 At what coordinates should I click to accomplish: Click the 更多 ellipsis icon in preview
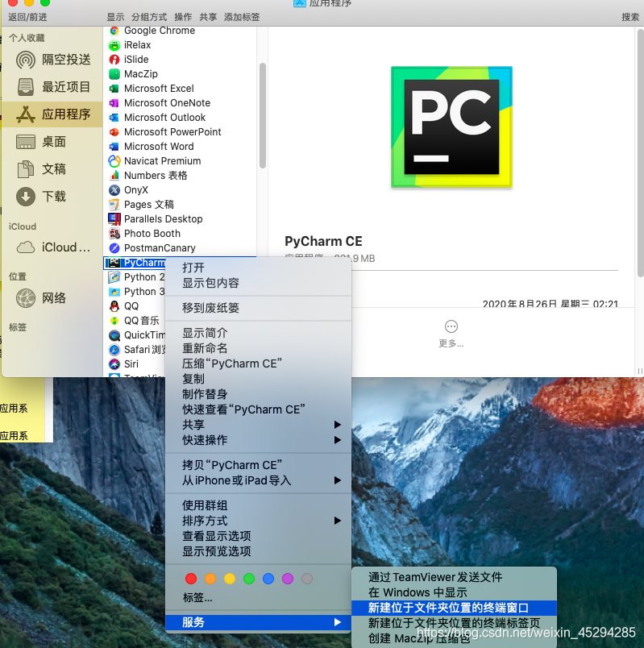451,326
